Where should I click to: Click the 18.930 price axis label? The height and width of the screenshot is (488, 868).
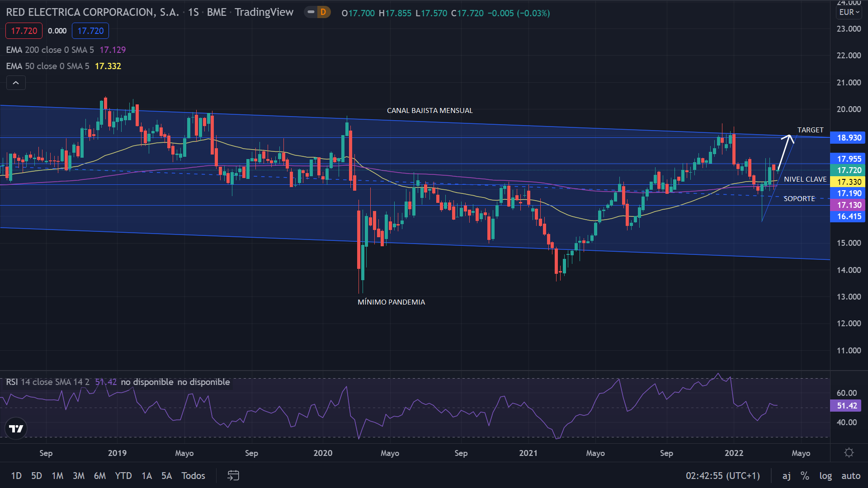[848, 138]
